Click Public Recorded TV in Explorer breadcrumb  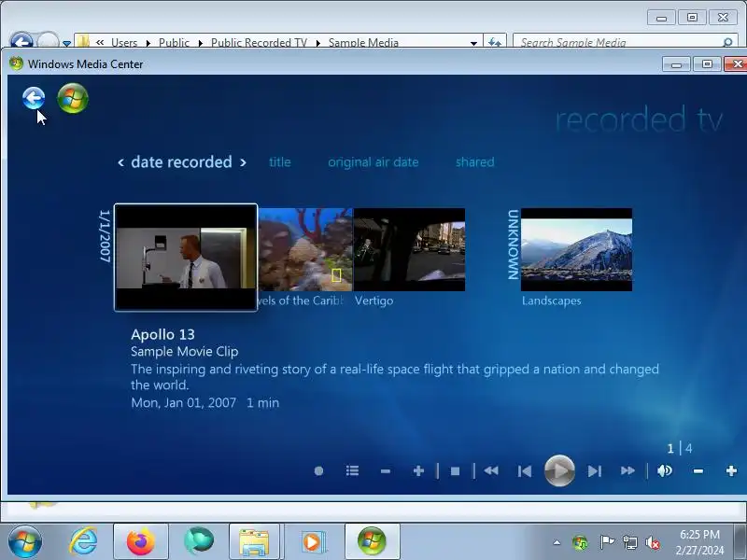pyautogui.click(x=259, y=42)
